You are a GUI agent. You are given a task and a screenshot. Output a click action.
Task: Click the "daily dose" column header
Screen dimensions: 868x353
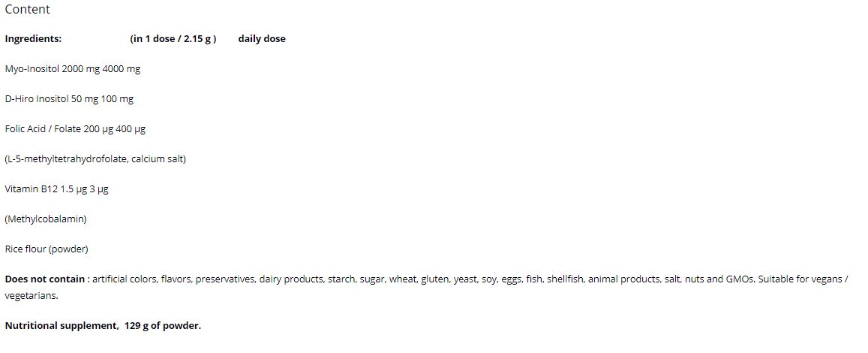click(262, 39)
